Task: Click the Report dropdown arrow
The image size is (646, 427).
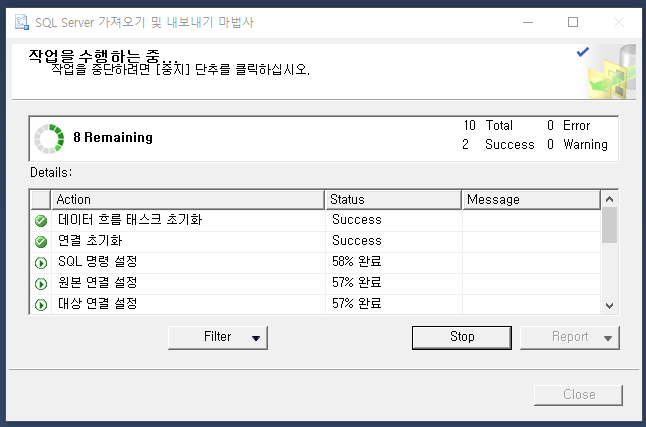Action: pyautogui.click(x=608, y=338)
